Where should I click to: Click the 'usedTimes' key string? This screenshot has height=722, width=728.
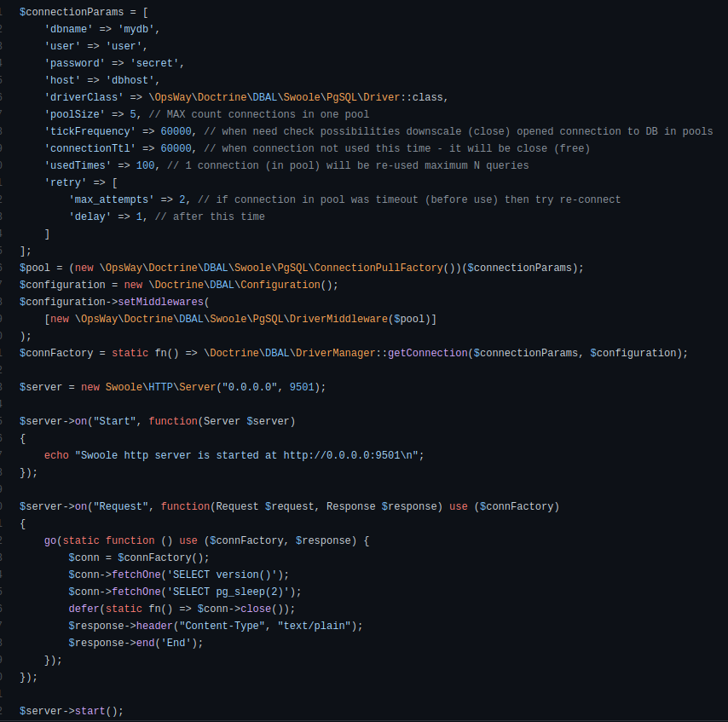[x=78, y=165]
